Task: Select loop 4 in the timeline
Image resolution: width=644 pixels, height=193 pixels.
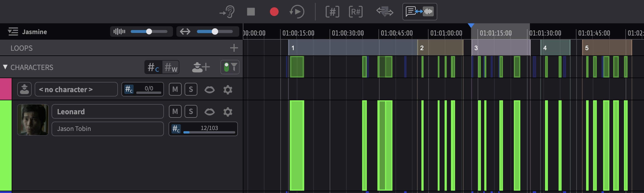Action: 555,48
